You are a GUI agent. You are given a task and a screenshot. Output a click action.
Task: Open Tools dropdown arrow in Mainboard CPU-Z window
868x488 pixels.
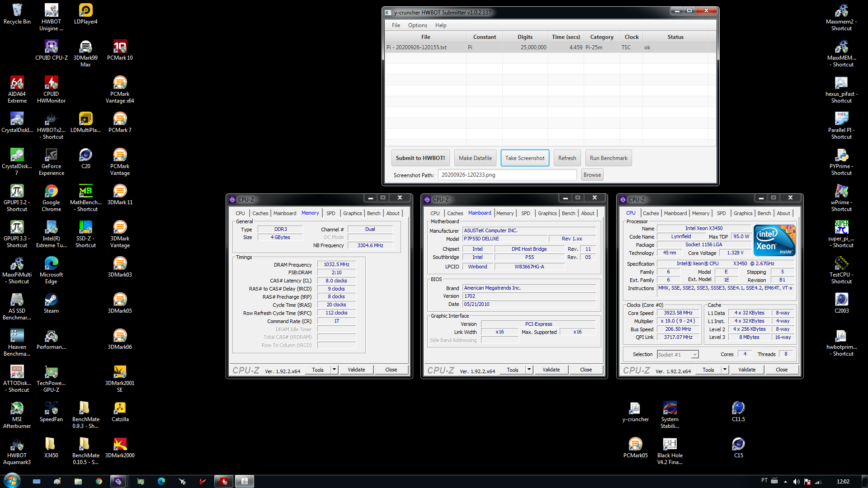(x=529, y=370)
